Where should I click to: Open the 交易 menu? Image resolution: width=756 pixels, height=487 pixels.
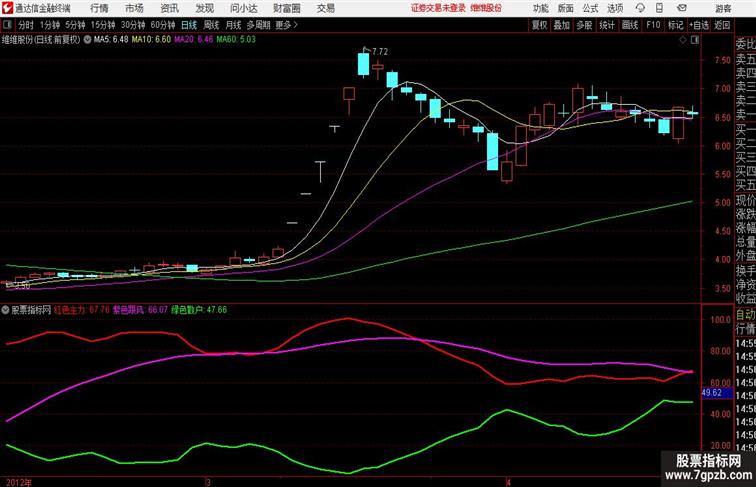tap(325, 8)
